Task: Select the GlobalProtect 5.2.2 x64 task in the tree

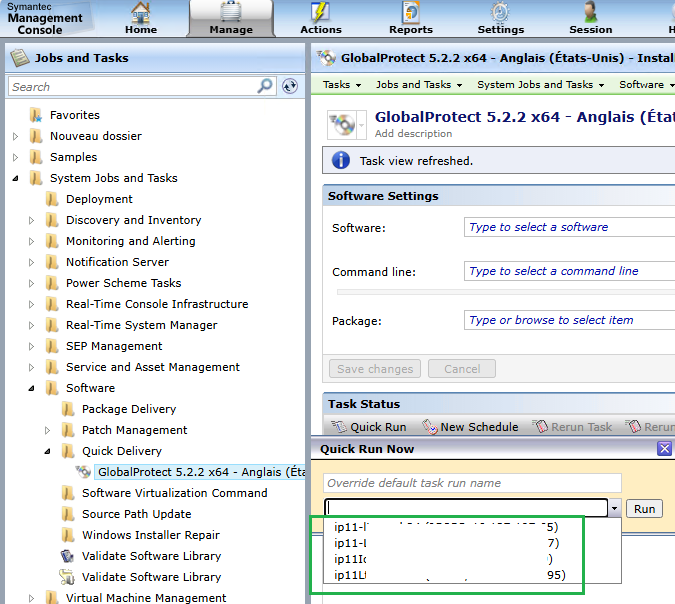Action: coord(201,472)
